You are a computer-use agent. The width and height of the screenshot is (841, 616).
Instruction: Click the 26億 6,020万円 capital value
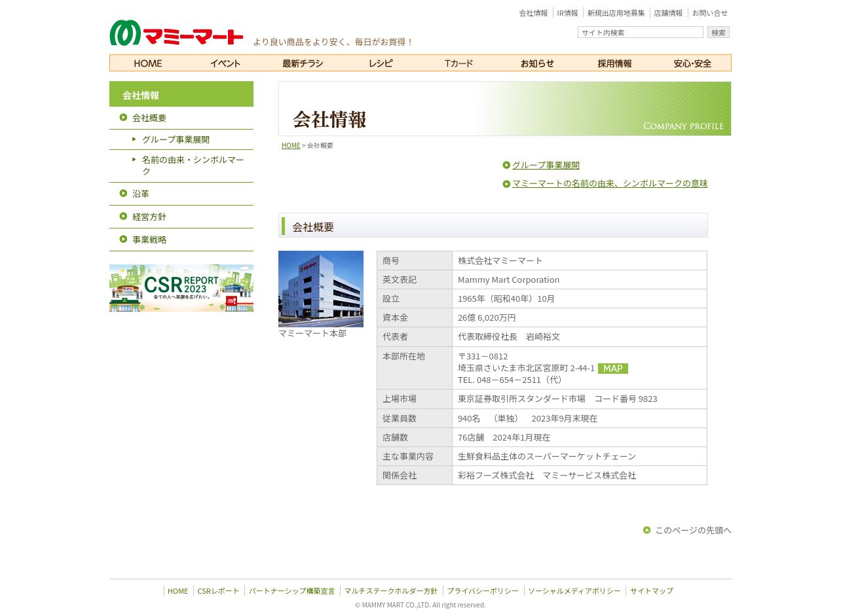[x=580, y=317]
